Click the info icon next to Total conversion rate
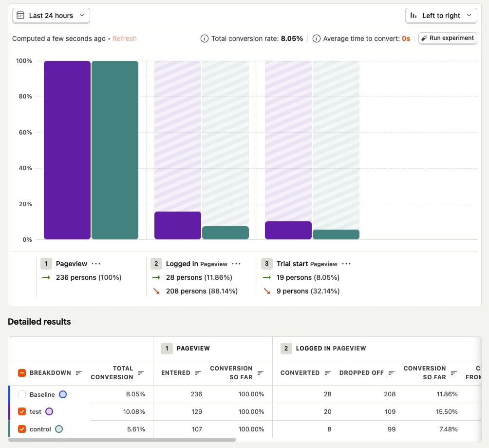Viewport: 489px width, 448px height. point(205,38)
